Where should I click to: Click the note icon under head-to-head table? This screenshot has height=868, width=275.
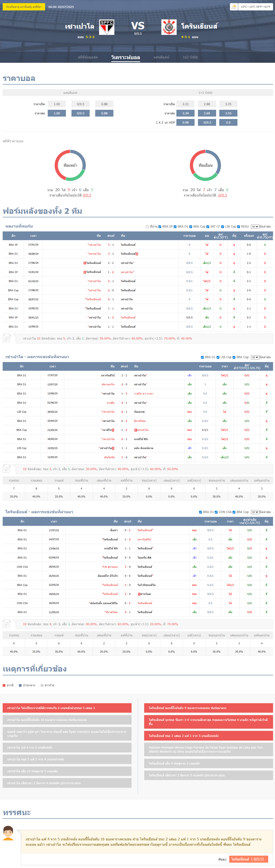point(7,338)
